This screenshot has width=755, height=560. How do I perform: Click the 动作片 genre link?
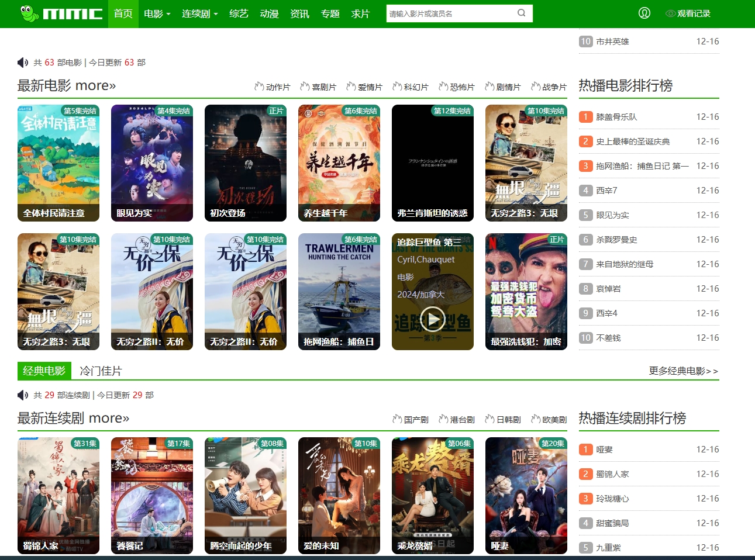click(278, 87)
